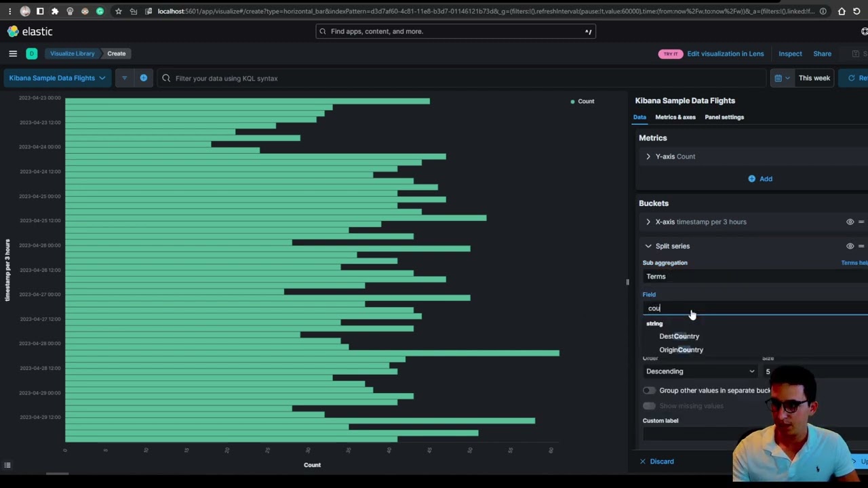Toggle the browser side panel icon
Screen dimensions: 868x488
tap(40, 11)
